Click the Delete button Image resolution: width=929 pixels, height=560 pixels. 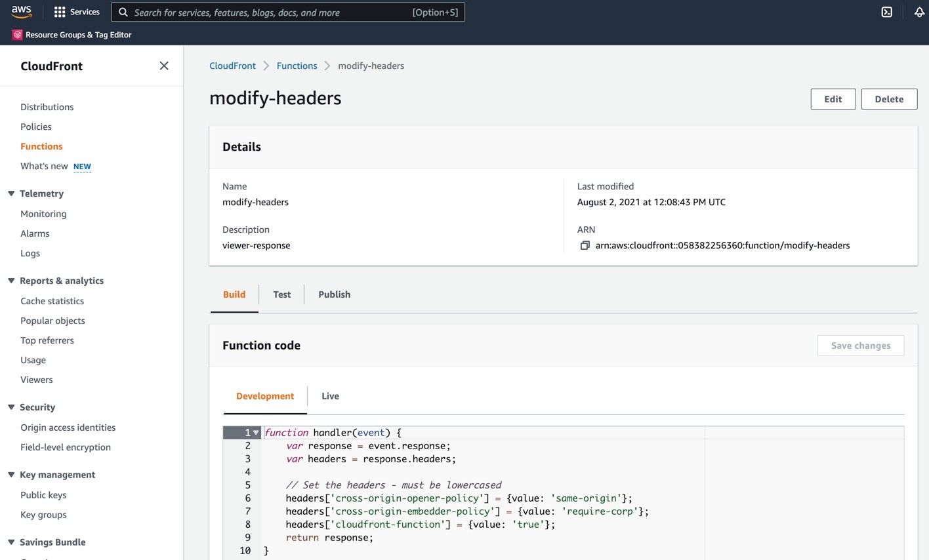point(889,99)
